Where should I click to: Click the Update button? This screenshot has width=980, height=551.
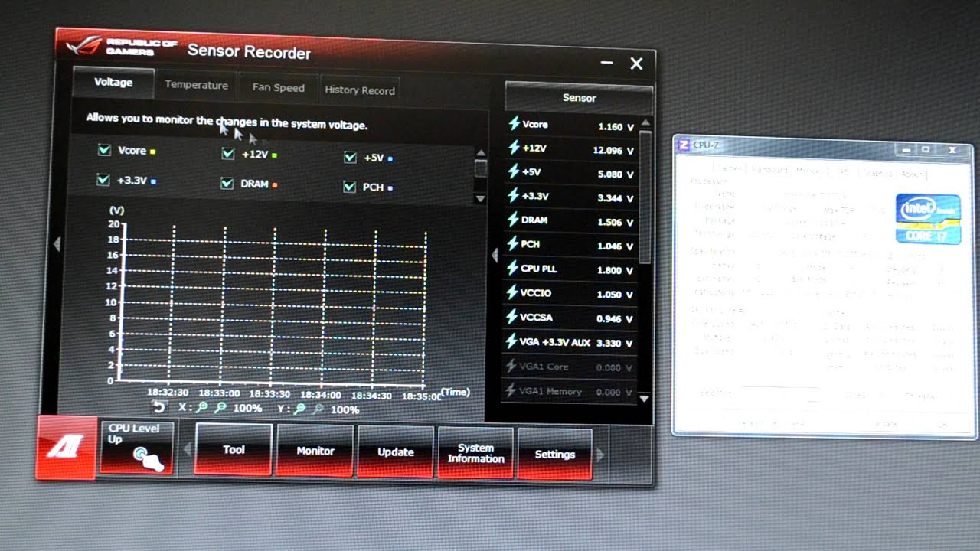point(396,452)
